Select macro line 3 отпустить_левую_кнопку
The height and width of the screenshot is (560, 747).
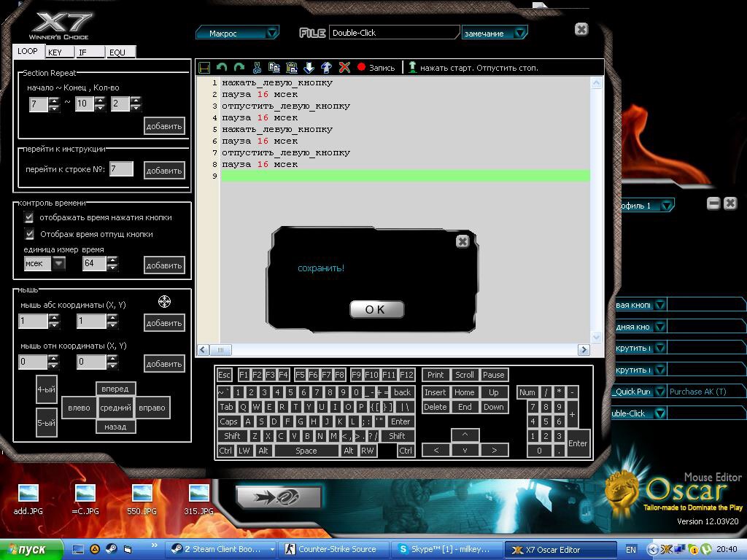[x=286, y=106]
